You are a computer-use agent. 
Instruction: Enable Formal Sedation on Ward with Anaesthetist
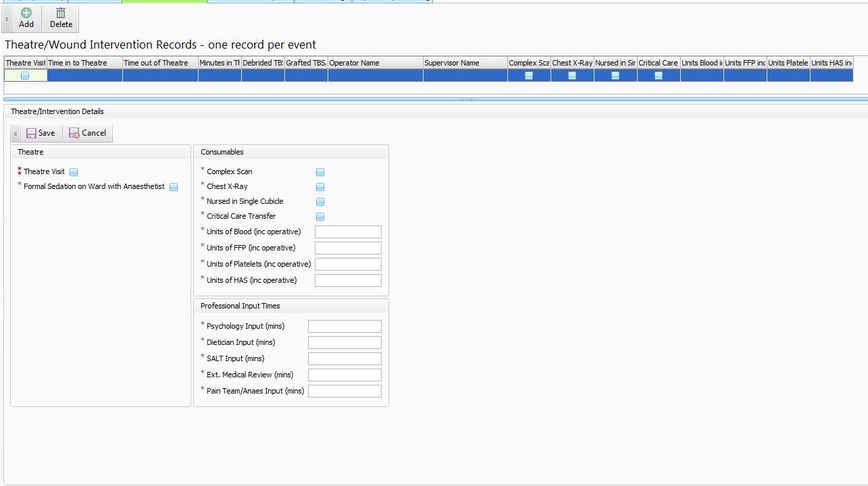(174, 187)
